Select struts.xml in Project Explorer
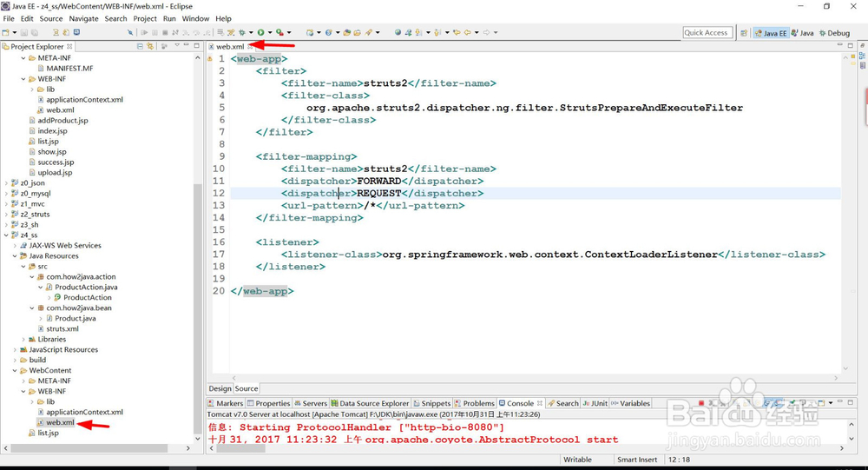The height and width of the screenshot is (470, 868). click(x=62, y=328)
